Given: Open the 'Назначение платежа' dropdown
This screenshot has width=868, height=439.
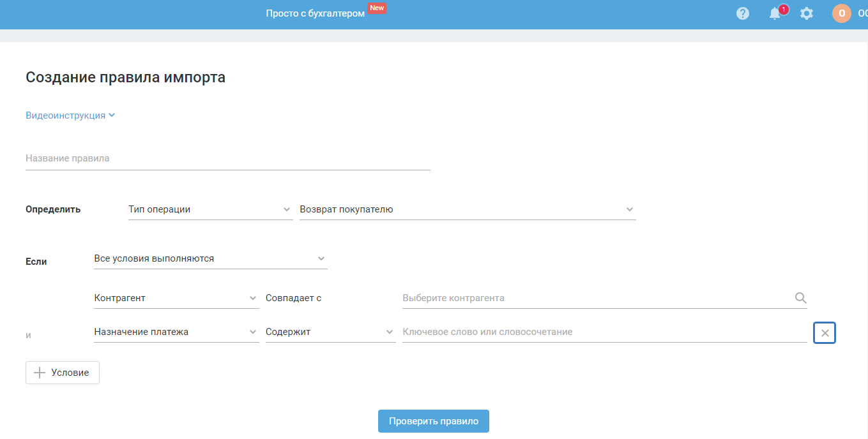Looking at the screenshot, I should [176, 332].
